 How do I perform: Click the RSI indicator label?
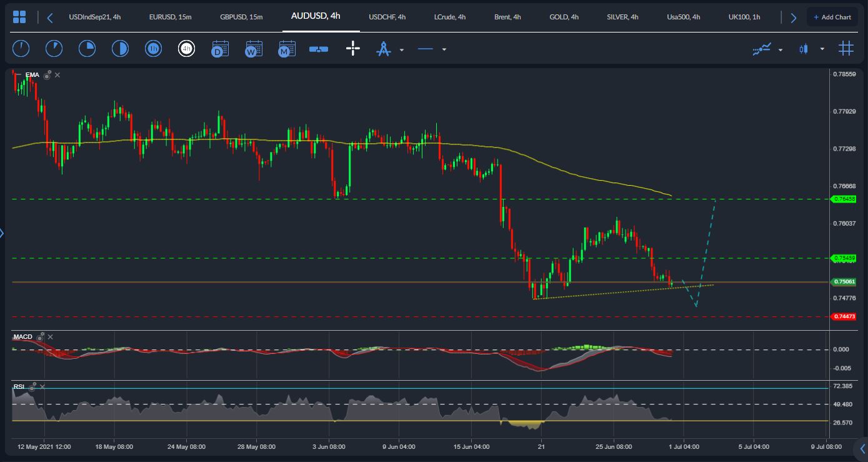(19, 387)
